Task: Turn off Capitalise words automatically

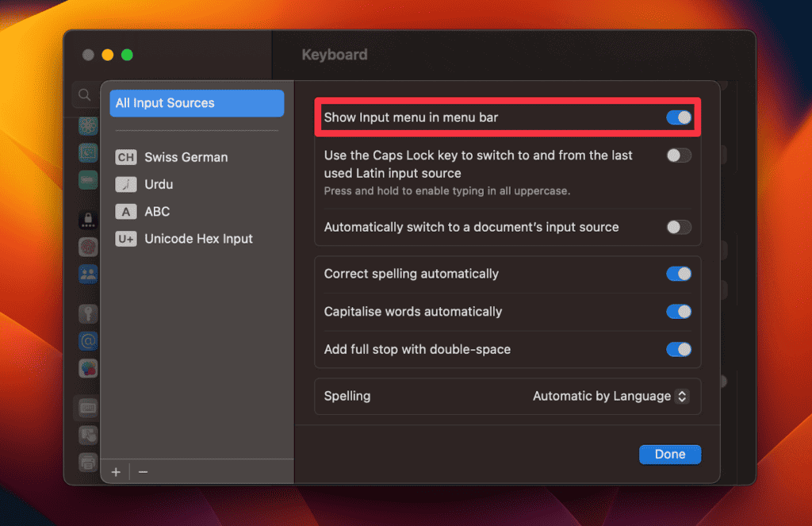Action: [679, 311]
